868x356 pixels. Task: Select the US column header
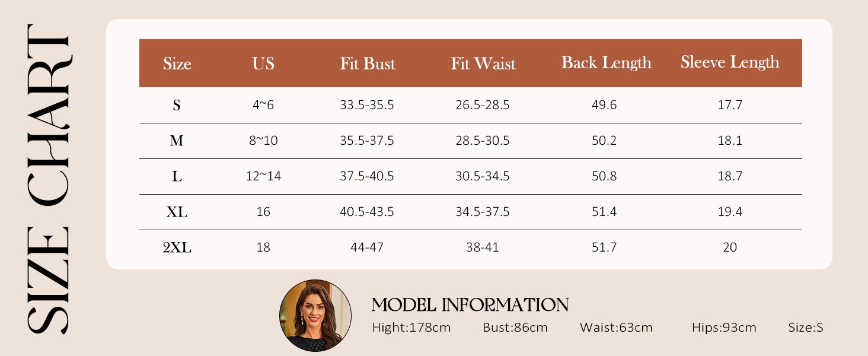[x=263, y=63]
